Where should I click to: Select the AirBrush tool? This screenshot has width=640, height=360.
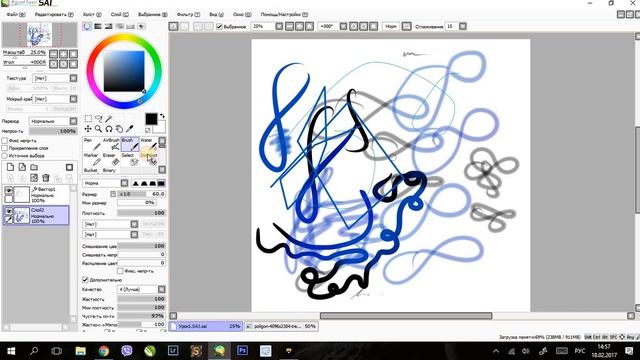point(111,144)
